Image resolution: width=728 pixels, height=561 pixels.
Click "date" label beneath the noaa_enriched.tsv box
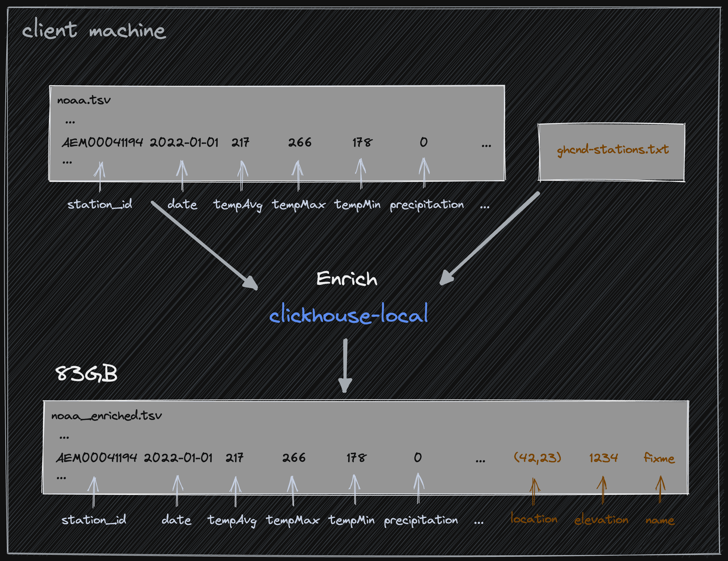pyautogui.click(x=176, y=520)
